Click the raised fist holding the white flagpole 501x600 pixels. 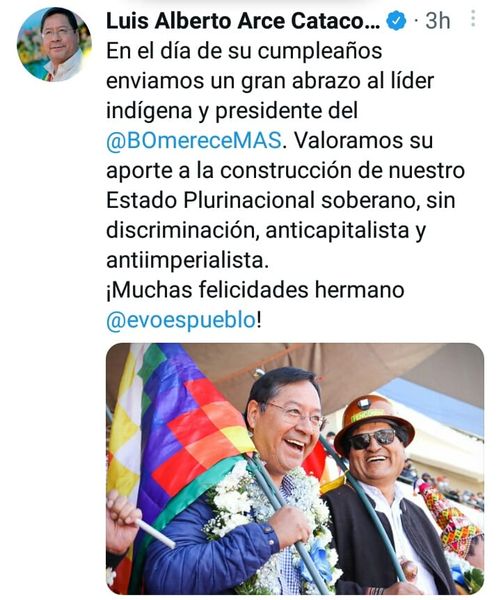pyautogui.click(x=122, y=522)
